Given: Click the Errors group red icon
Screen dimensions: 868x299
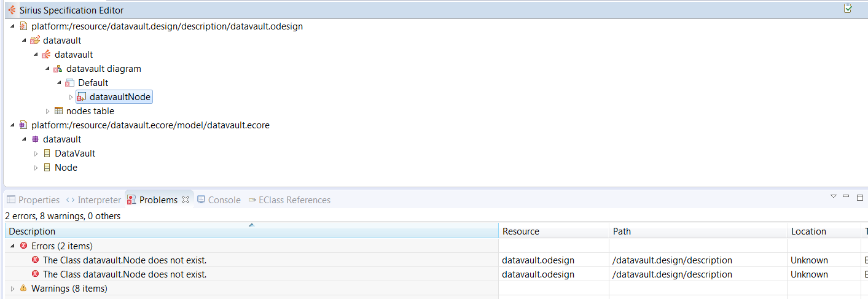Looking at the screenshot, I should [x=23, y=246].
